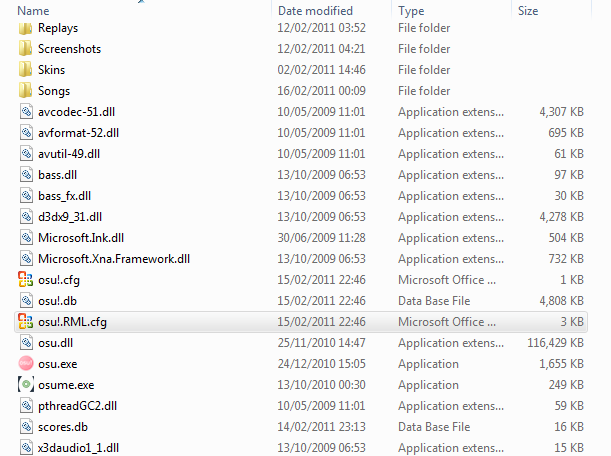Click the x3daudio1_1.dll file icon
This screenshot has width=611, height=456.
click(x=26, y=448)
